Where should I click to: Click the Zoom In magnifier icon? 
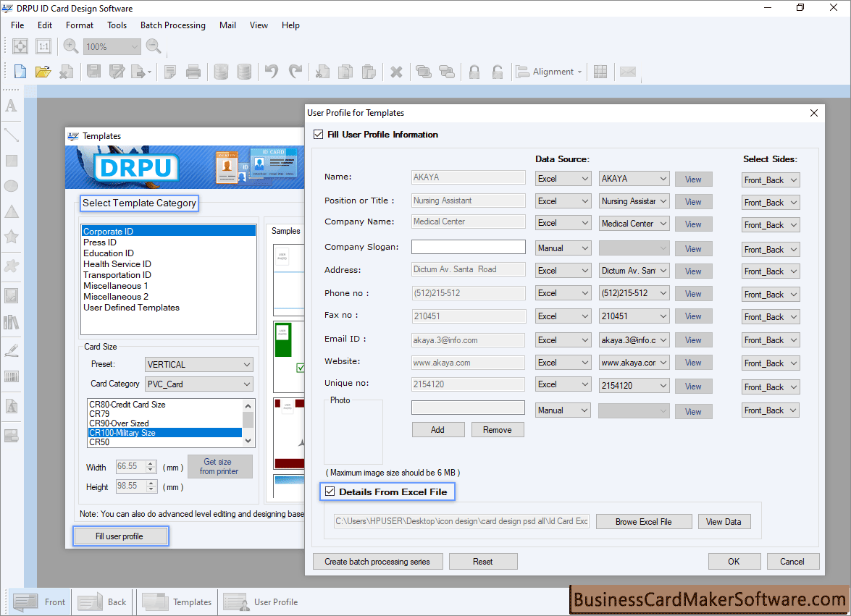click(70, 46)
